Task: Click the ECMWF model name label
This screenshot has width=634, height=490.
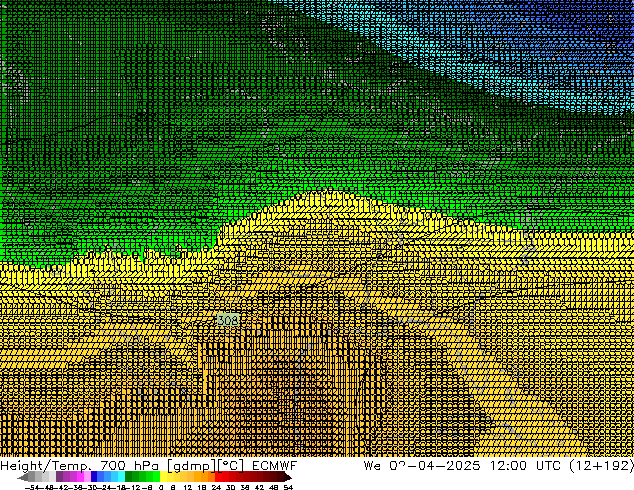Action: click(x=274, y=466)
